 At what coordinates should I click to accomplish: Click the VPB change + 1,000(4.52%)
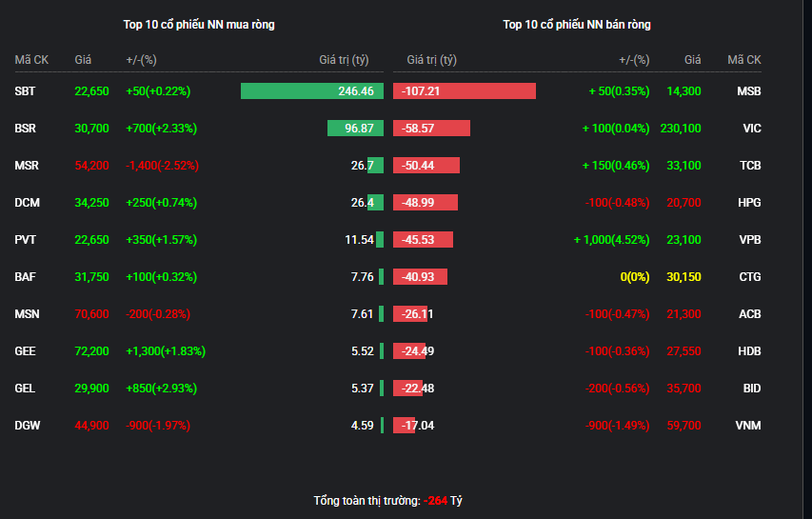pyautogui.click(x=611, y=240)
